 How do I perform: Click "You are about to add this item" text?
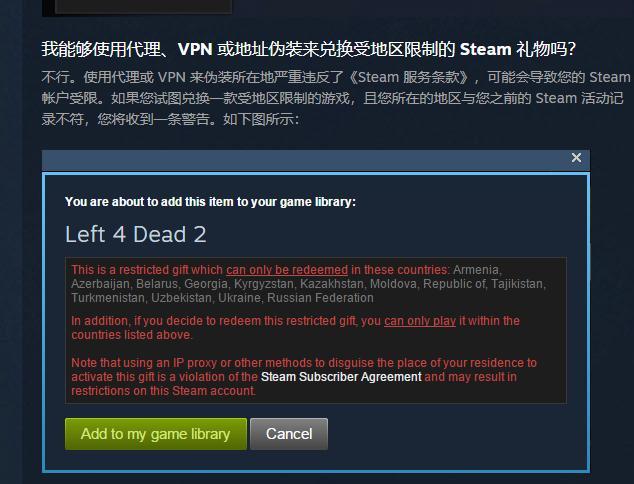tap(210, 202)
